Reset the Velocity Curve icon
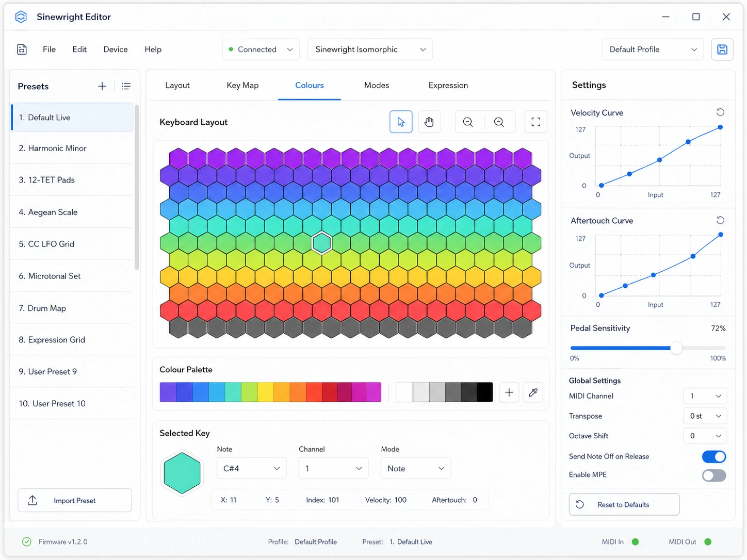Image resolution: width=747 pixels, height=560 pixels. coord(720,112)
